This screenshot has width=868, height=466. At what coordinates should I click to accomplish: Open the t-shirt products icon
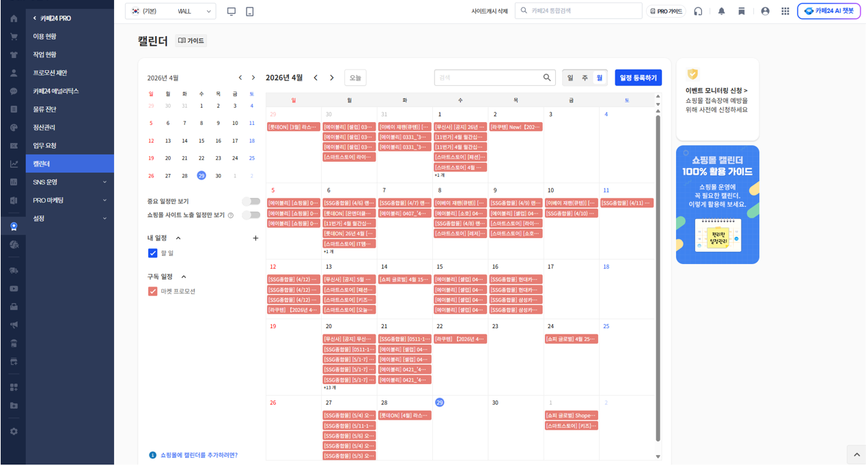pos(14,55)
